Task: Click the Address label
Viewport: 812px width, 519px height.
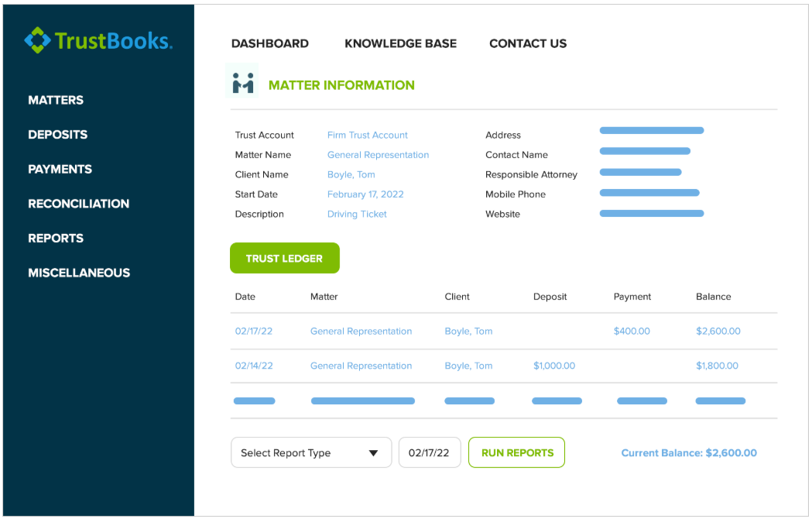Action: pyautogui.click(x=503, y=135)
